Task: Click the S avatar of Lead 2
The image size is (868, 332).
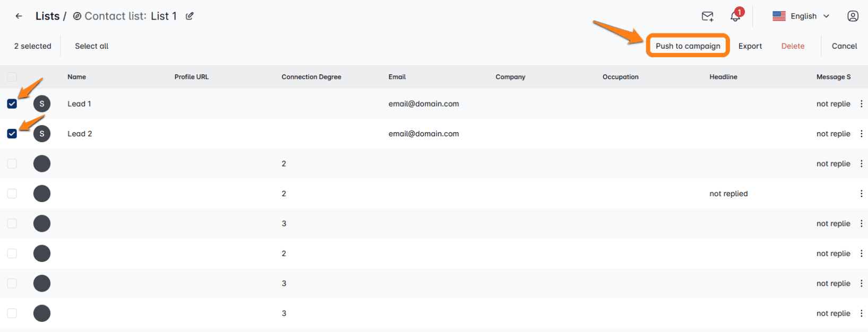Action: (42, 134)
